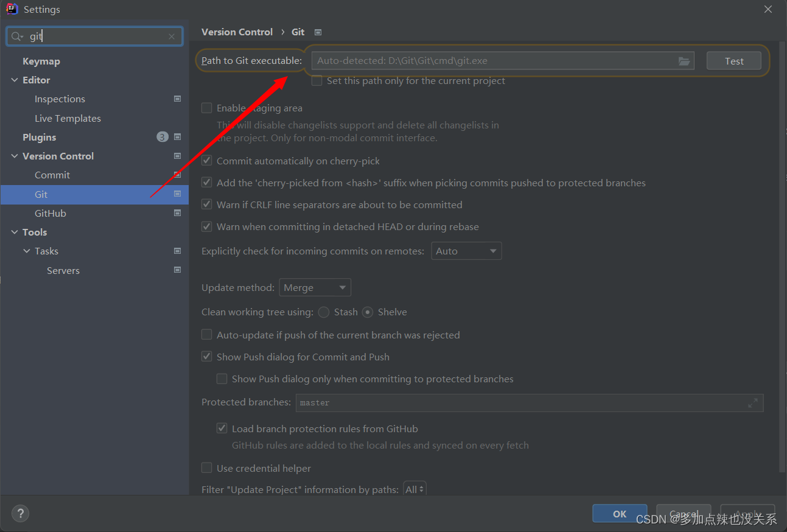This screenshot has height=532, width=787.
Task: Open Servers settings page
Action: click(63, 270)
